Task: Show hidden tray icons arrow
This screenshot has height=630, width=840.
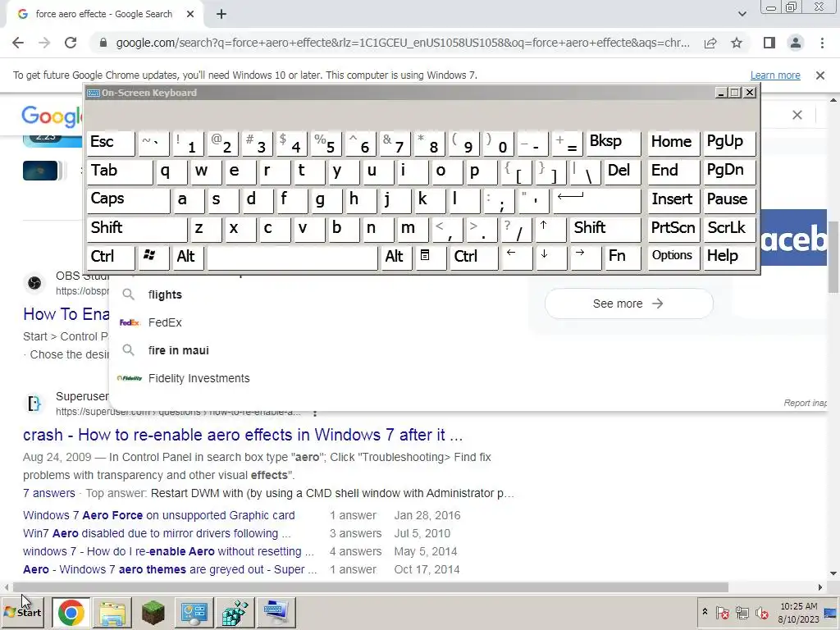Action: tap(705, 612)
